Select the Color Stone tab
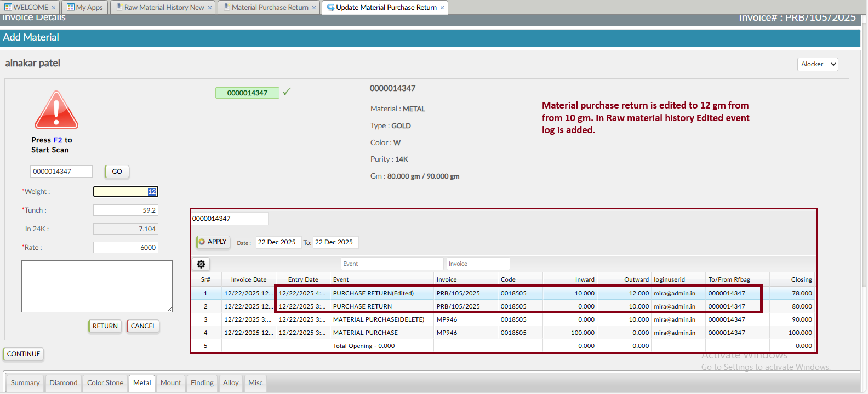The height and width of the screenshot is (394, 868). [105, 383]
